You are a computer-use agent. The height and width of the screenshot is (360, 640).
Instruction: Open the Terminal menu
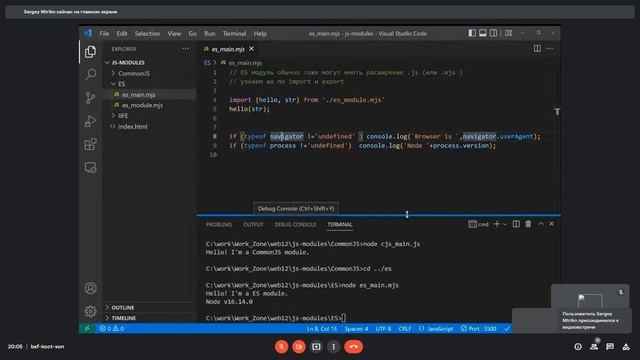tap(234, 33)
